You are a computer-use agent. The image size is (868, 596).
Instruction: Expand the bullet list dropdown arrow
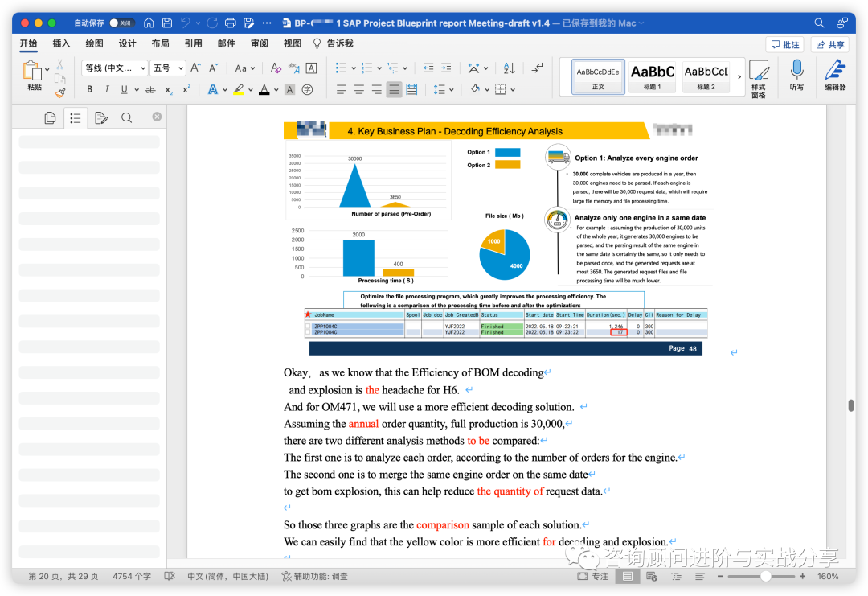(x=354, y=68)
